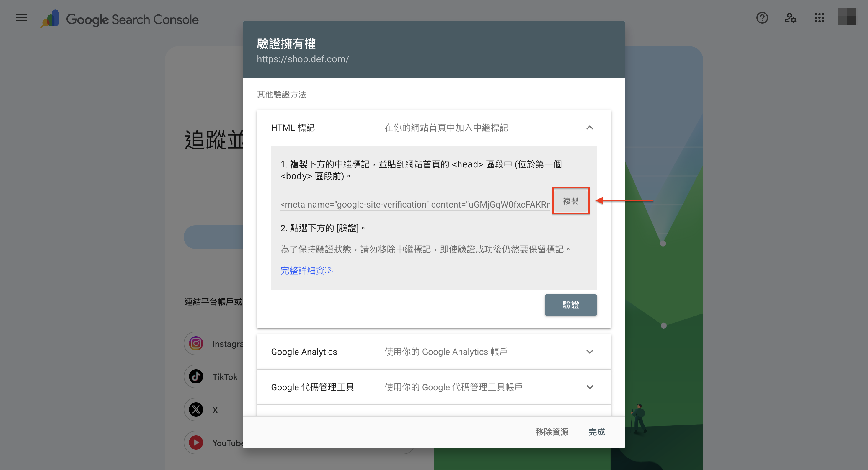
Task: Open the help question mark icon
Action: tap(762, 18)
